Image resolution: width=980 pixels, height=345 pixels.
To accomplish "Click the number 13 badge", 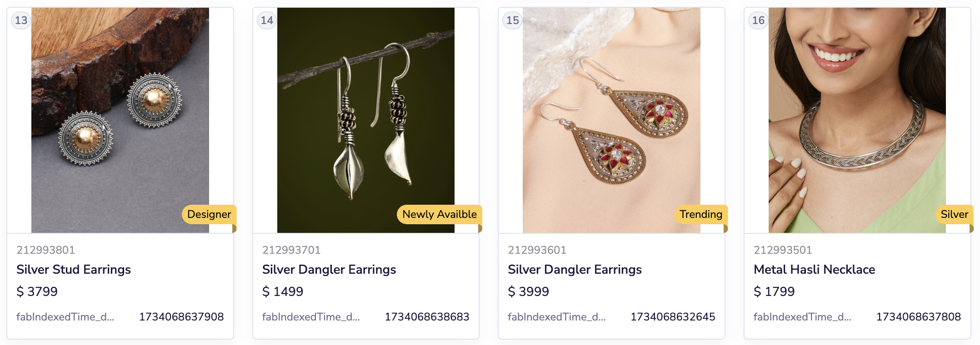I will click(x=21, y=20).
